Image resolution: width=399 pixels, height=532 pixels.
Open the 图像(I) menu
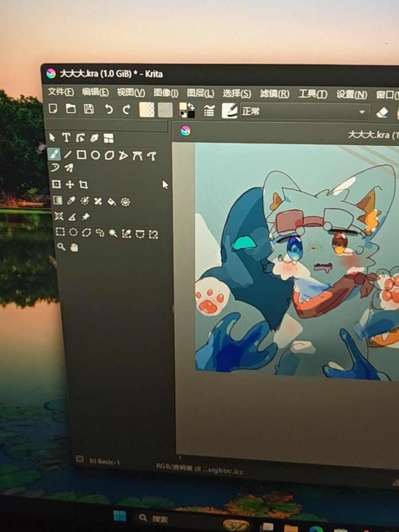(x=166, y=93)
